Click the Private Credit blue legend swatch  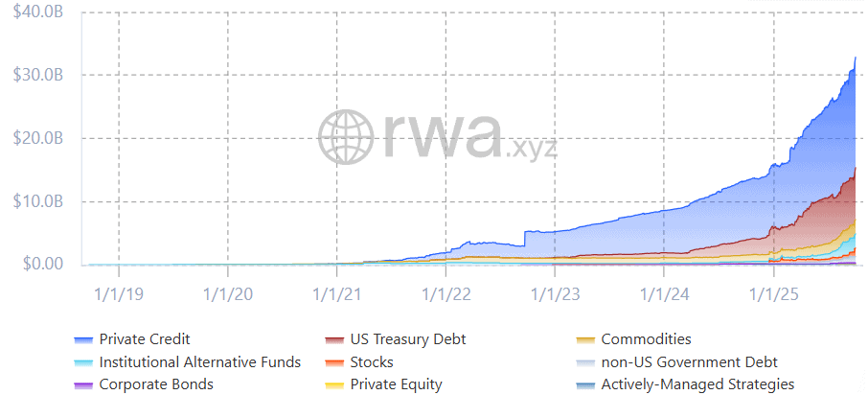[82, 339]
